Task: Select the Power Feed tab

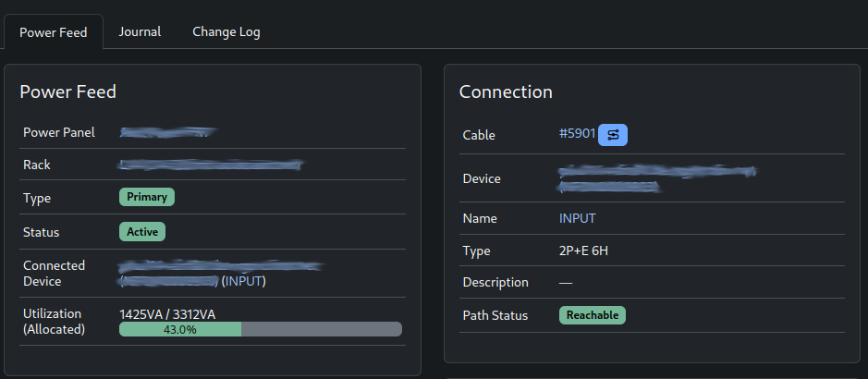Action: 54,32
